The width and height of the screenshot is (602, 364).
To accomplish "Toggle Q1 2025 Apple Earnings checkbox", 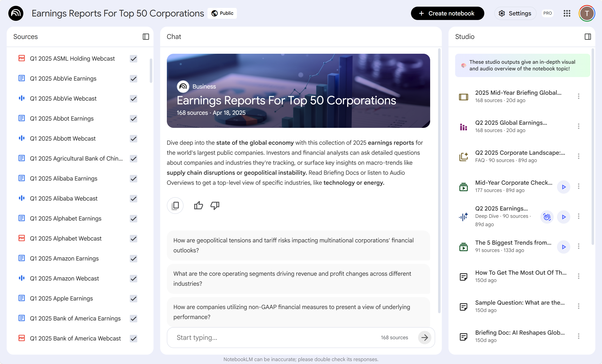I will [x=133, y=299].
